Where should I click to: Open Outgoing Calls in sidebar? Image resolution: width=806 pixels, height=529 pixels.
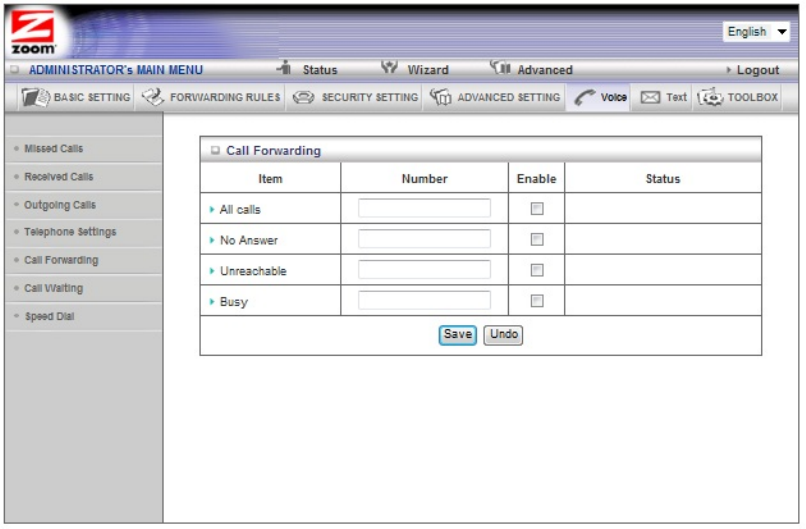click(60, 205)
